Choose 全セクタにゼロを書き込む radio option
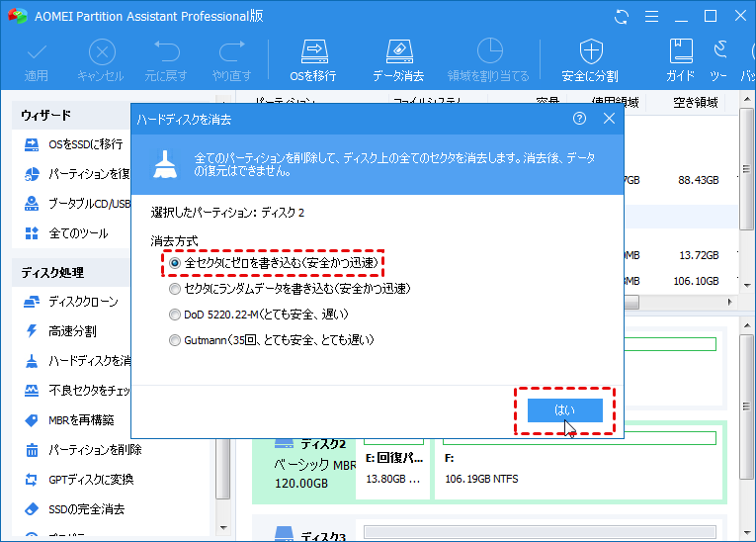This screenshot has height=542, width=756. tap(273, 263)
